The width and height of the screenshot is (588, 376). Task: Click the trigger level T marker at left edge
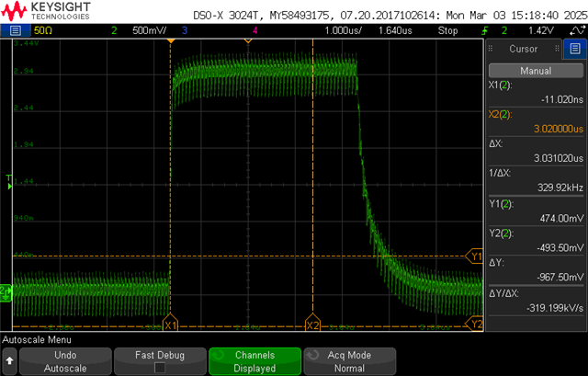click(x=9, y=182)
